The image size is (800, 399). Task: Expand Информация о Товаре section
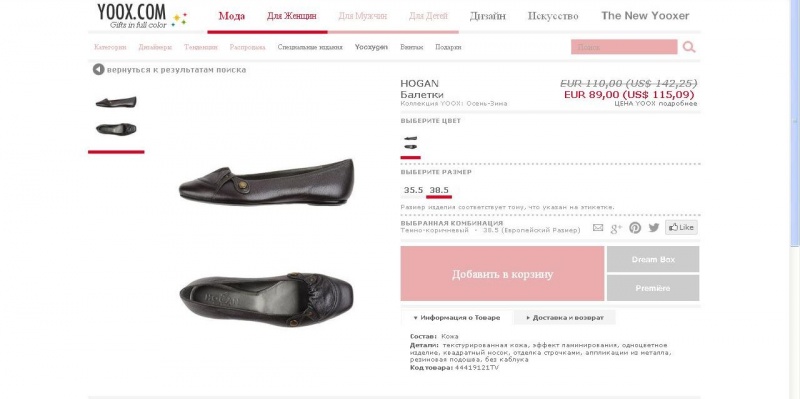(x=457, y=317)
